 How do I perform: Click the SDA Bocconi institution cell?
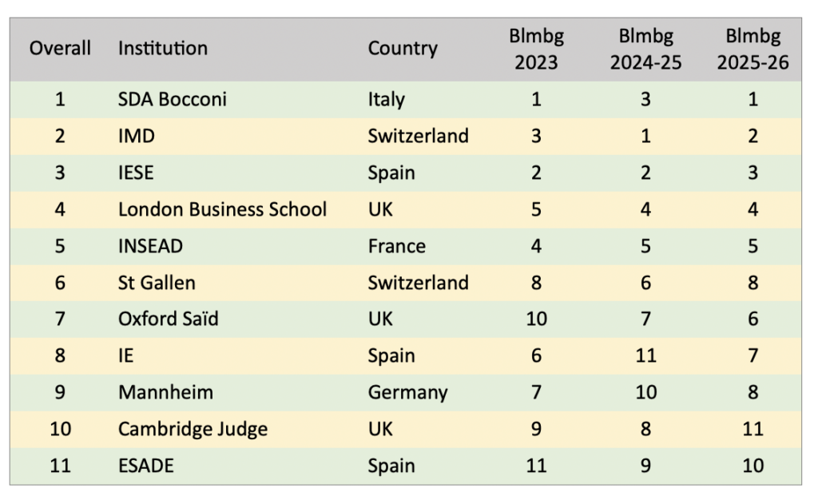pyautogui.click(x=173, y=100)
